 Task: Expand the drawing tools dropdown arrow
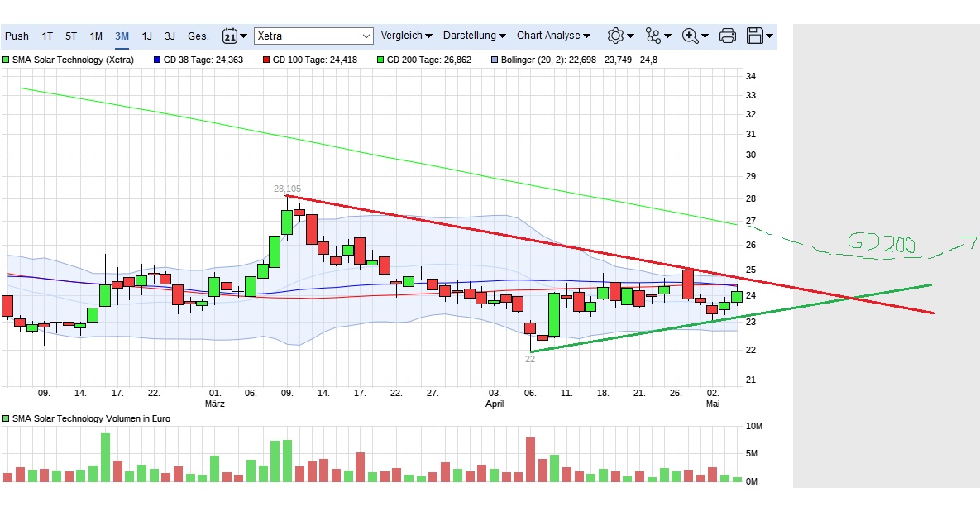pos(668,36)
